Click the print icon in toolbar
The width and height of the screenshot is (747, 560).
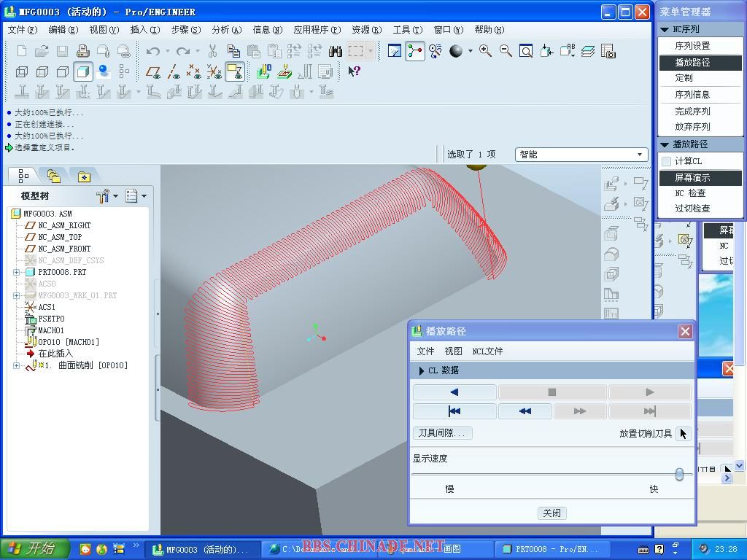pyautogui.click(x=82, y=51)
